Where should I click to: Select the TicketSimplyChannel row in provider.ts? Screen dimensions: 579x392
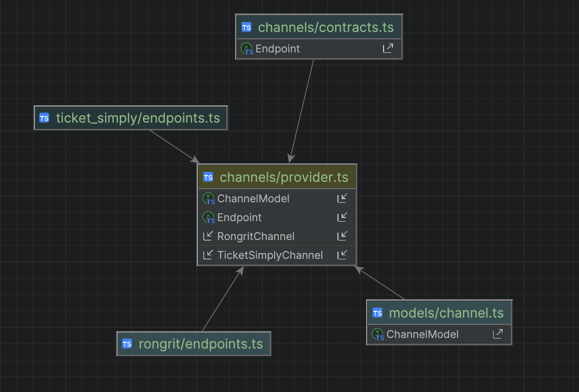(277, 255)
